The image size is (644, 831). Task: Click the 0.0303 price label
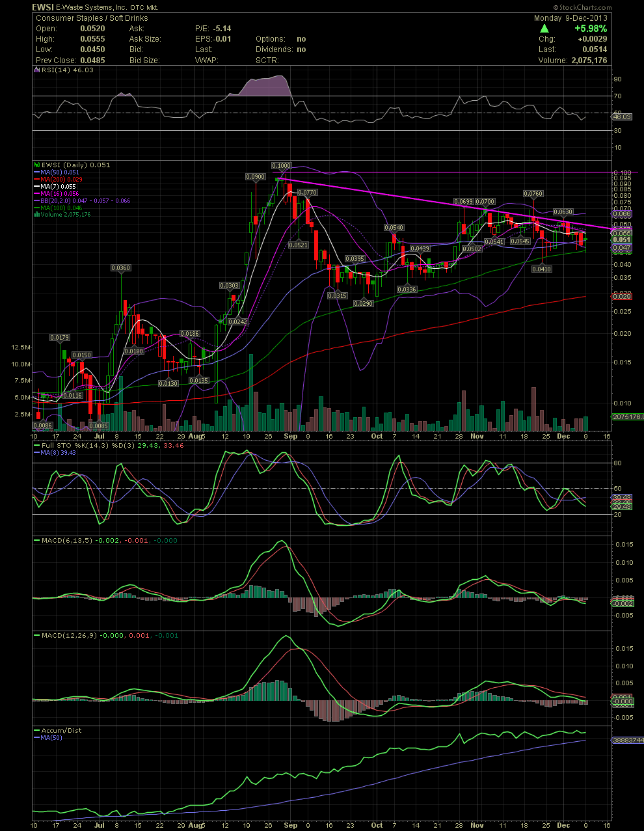pos(229,286)
